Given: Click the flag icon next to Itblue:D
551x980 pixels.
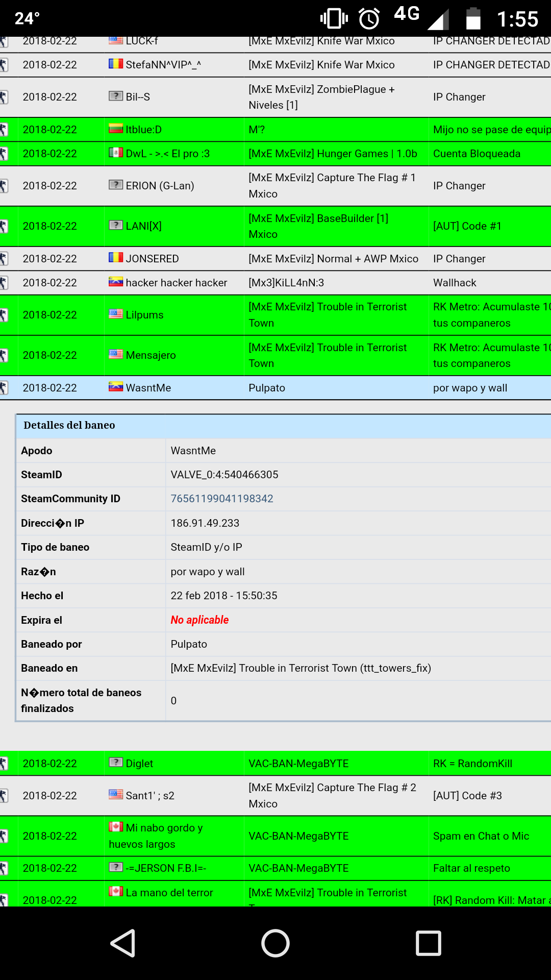Looking at the screenshot, I should [x=116, y=129].
